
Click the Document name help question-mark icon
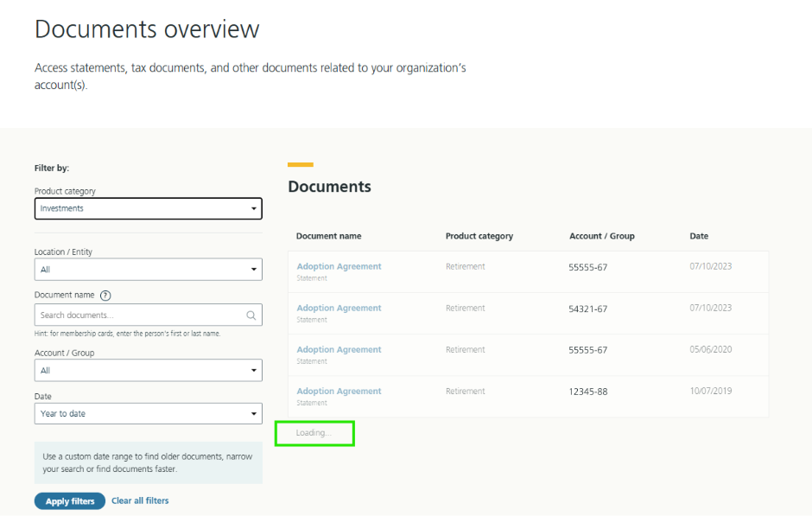[x=105, y=296]
